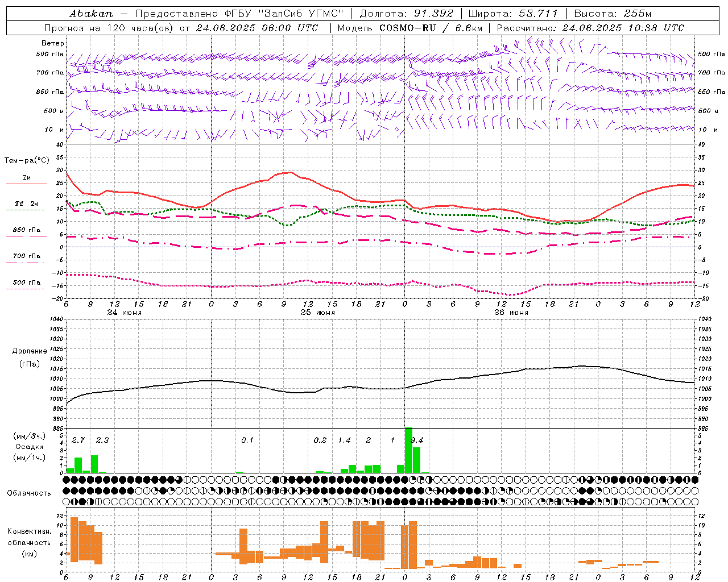Screen dimensions: 728x582
Task: Select the Тем-ра(°C) temperature panel label
Action: 27,161
